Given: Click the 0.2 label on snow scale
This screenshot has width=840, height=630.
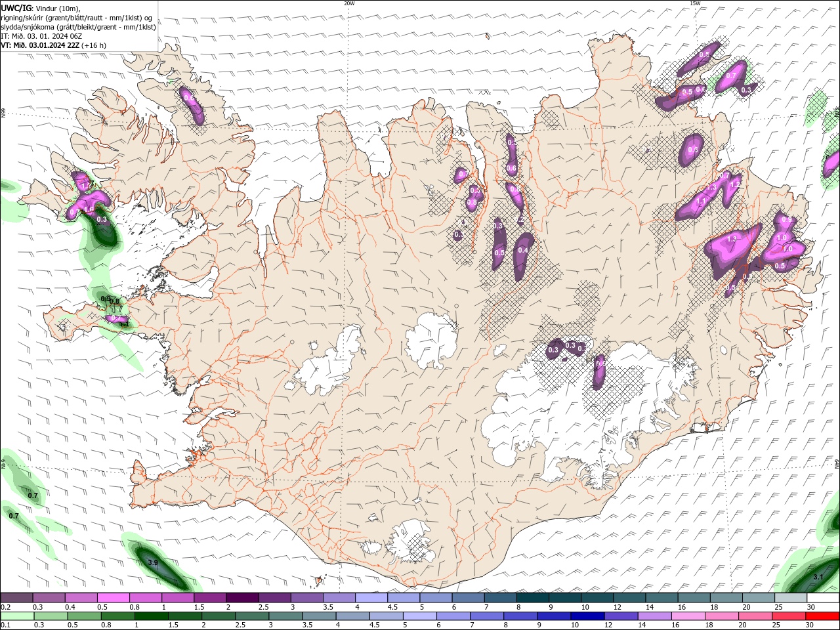Looking at the screenshot, I should tap(5, 607).
